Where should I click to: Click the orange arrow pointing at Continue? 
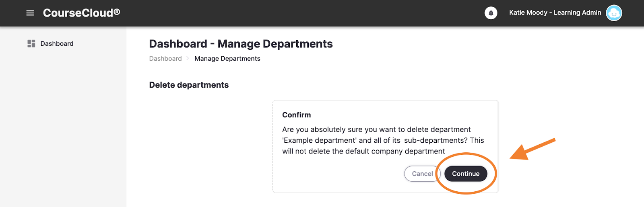point(533,149)
